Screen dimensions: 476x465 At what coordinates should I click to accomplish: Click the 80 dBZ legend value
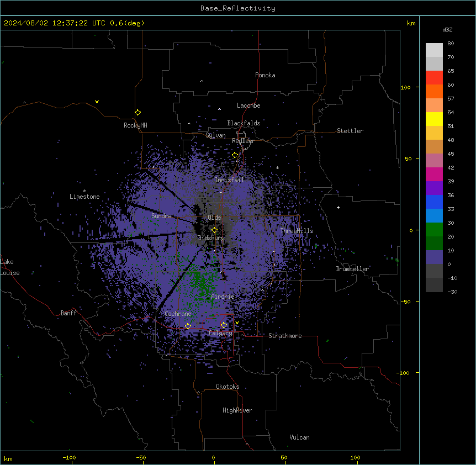[x=451, y=44]
